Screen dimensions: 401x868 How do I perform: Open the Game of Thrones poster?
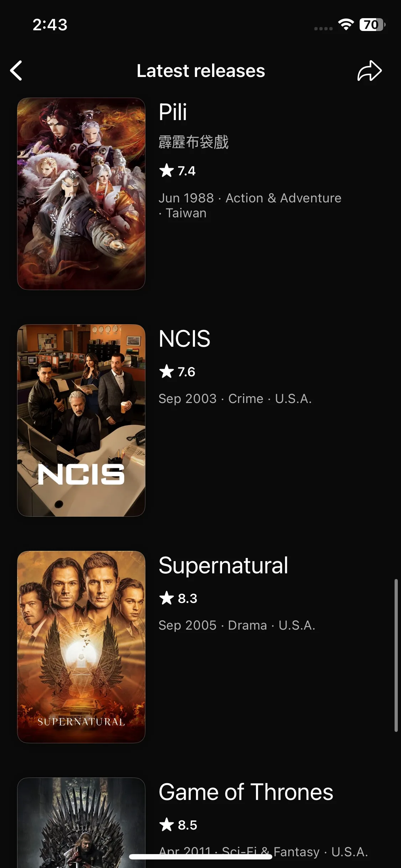[x=81, y=823]
